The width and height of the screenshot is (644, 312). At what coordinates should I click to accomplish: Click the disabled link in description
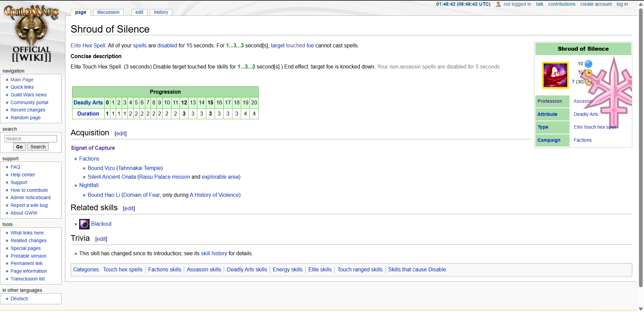pos(167,46)
